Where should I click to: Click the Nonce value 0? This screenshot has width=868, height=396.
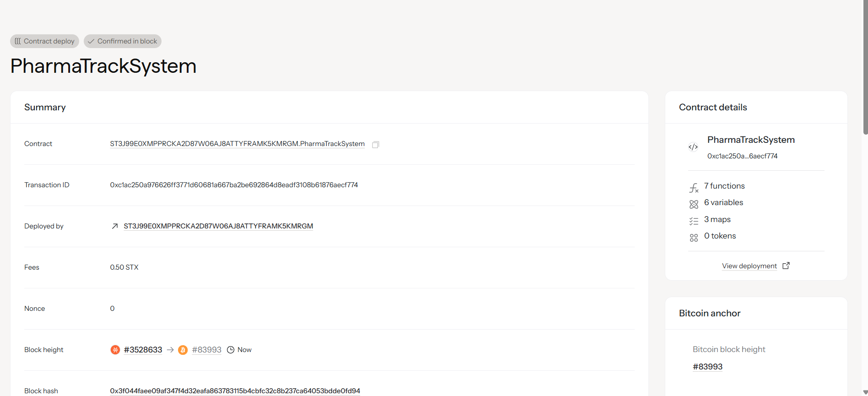tap(112, 309)
